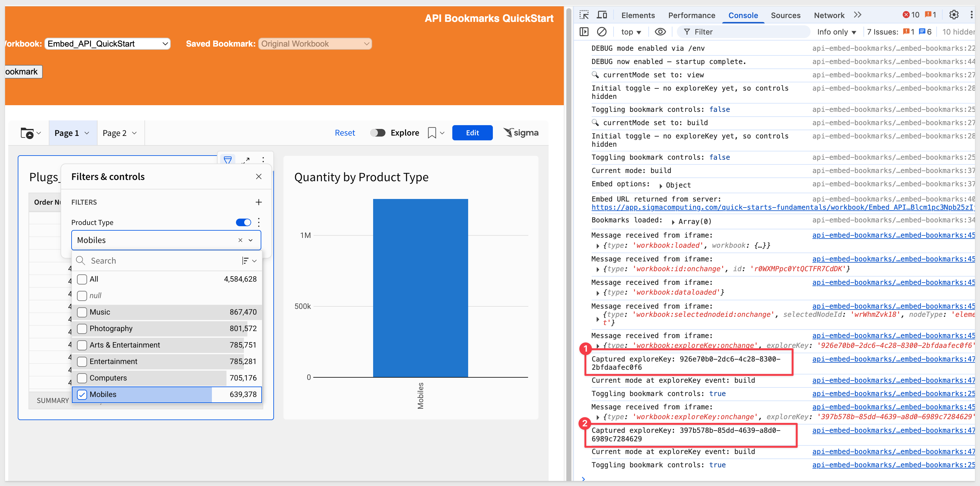Check the All checkbox
The width and height of the screenshot is (980, 486).
[x=82, y=279]
